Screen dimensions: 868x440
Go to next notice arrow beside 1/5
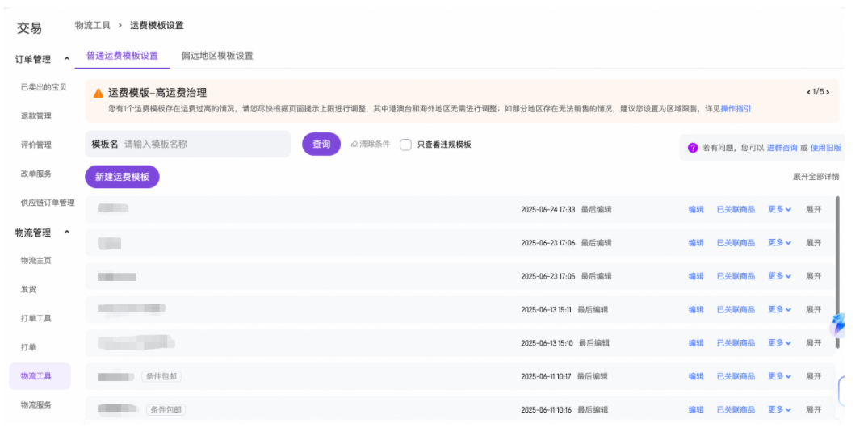click(x=828, y=92)
